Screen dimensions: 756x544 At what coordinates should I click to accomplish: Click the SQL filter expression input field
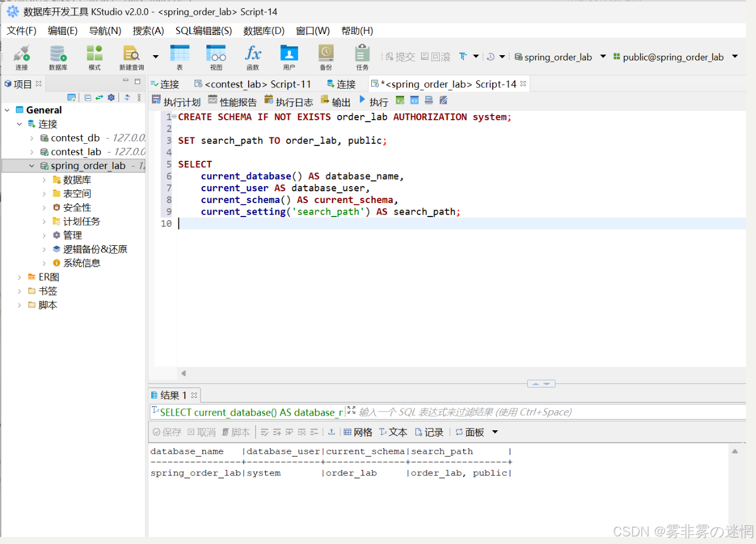coord(551,412)
